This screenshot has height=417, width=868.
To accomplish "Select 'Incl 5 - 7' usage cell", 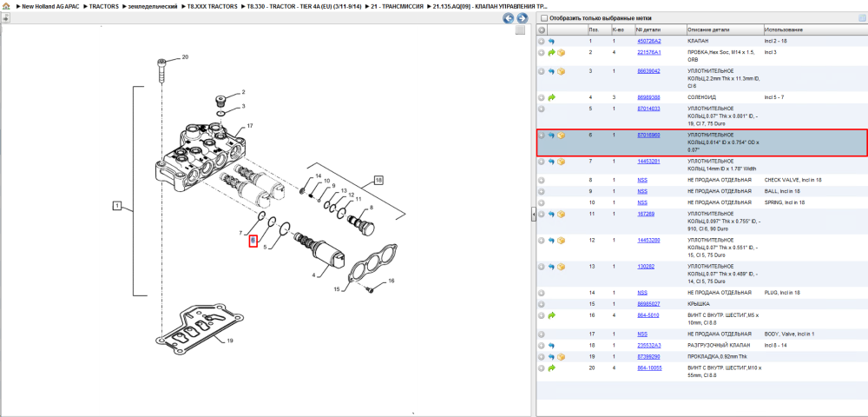I will point(774,97).
